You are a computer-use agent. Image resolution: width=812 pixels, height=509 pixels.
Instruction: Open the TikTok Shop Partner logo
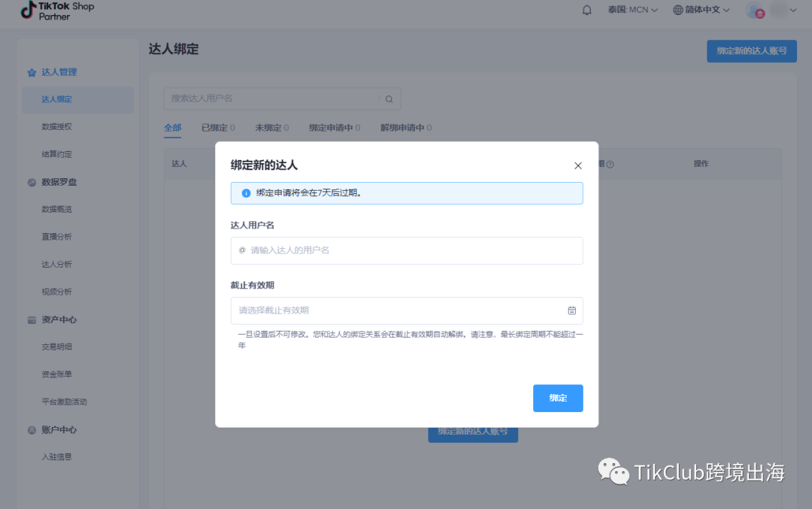[57, 11]
